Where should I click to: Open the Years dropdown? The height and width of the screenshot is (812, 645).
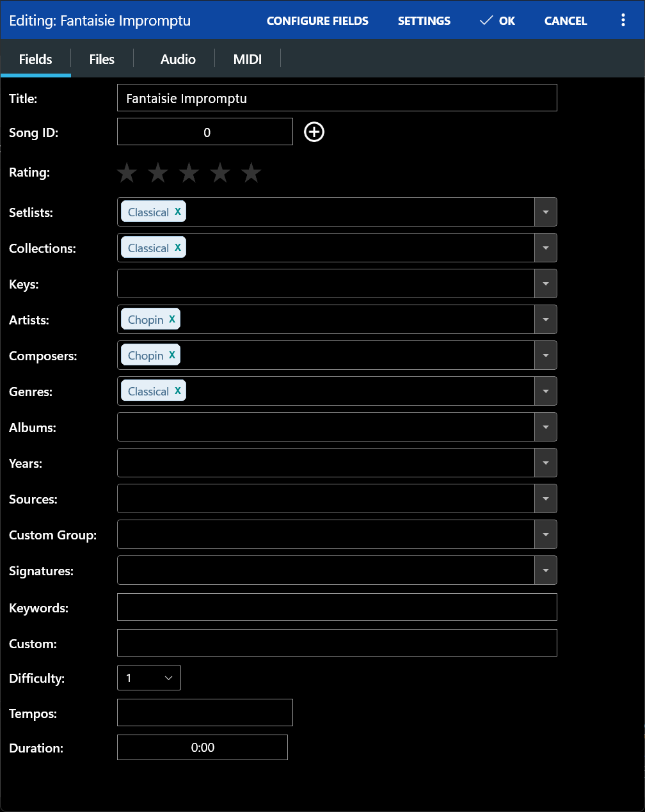[545, 463]
